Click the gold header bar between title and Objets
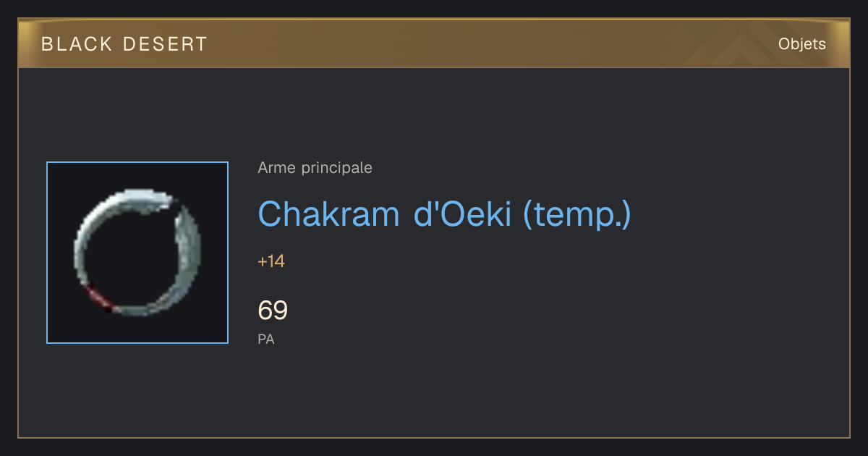 [x=492, y=44]
